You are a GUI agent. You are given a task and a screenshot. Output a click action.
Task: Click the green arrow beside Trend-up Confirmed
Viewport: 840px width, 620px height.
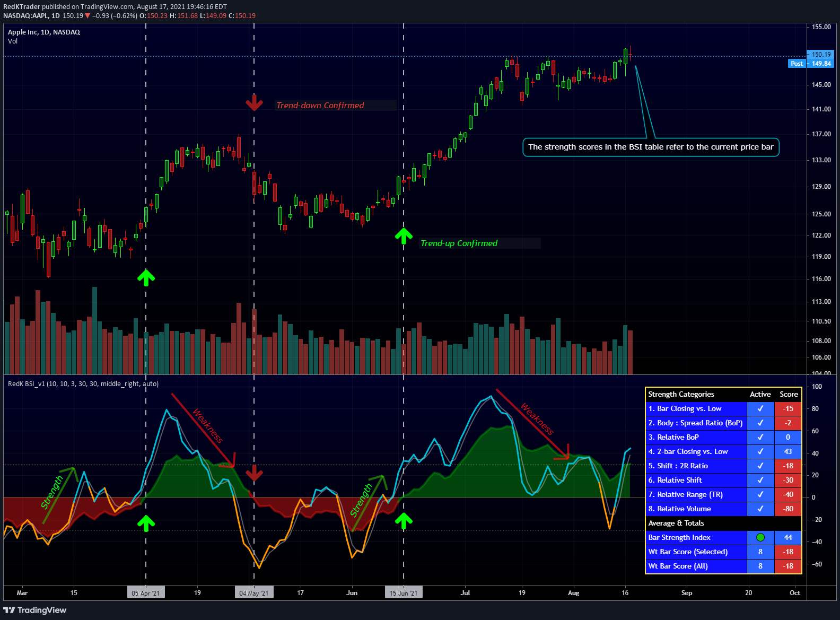[x=404, y=236]
